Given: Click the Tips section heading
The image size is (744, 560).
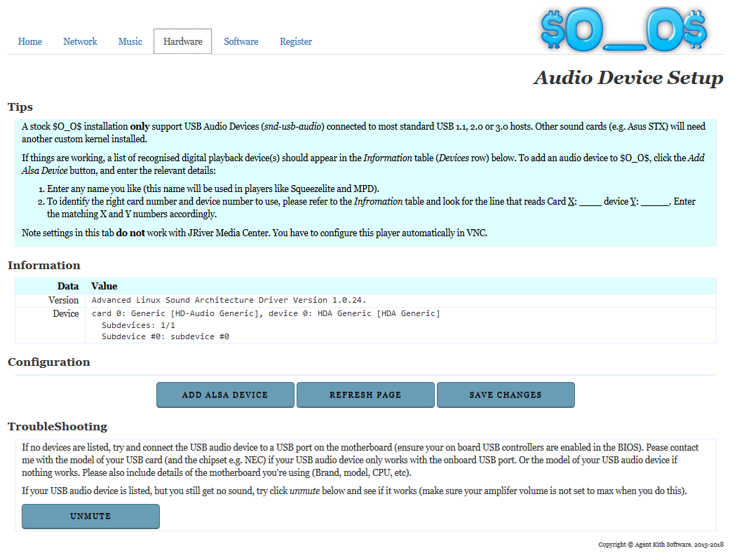Looking at the screenshot, I should [x=20, y=107].
